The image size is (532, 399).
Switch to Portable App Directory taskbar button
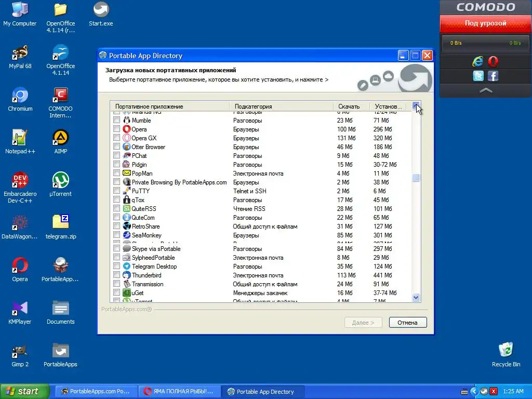point(263,391)
